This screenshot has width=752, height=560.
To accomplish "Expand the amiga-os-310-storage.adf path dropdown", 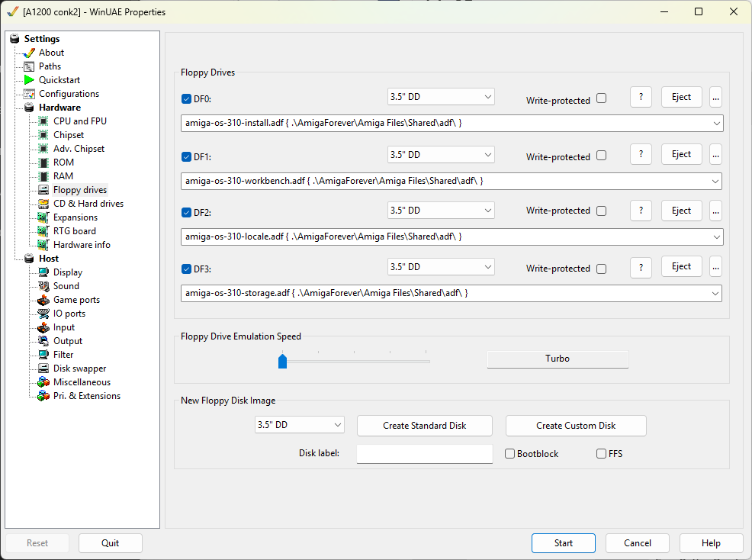I will tap(716, 293).
